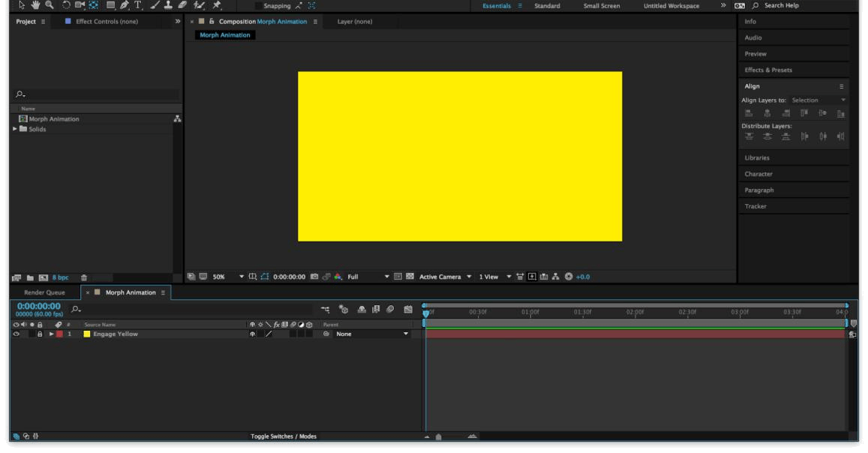Select the Rotation tool
The image size is (868, 453).
pyautogui.click(x=66, y=5)
